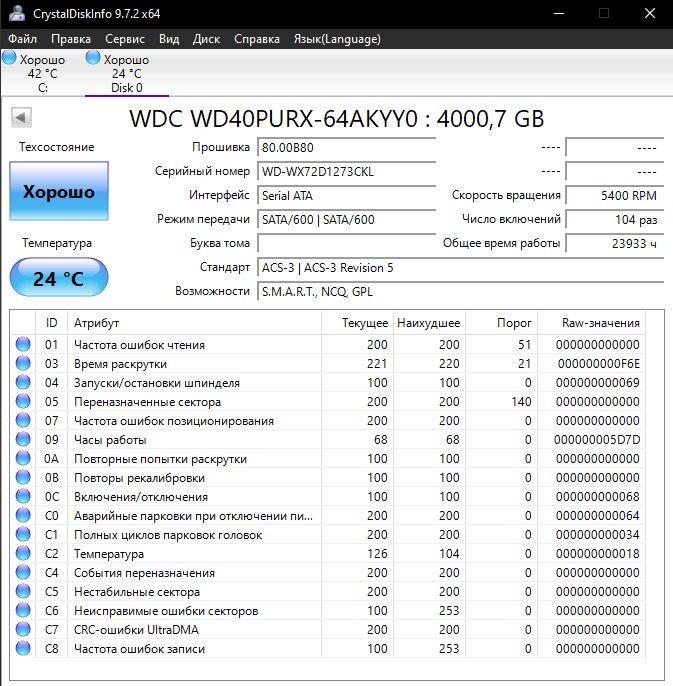The width and height of the screenshot is (673, 686).
Task: Click the 24 °C temperature button
Action: point(59,278)
